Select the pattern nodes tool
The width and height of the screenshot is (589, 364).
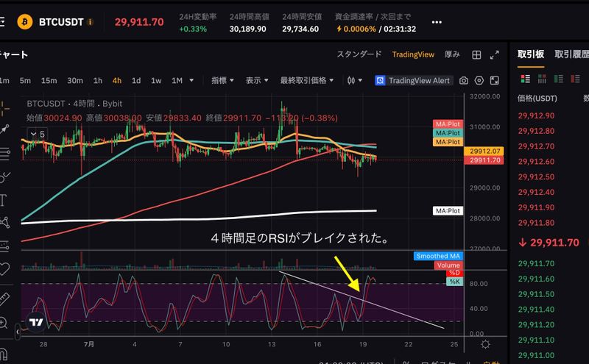click(x=4, y=222)
